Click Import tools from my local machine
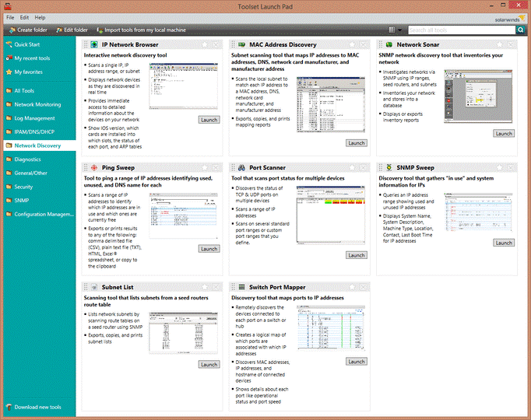 click(141, 30)
